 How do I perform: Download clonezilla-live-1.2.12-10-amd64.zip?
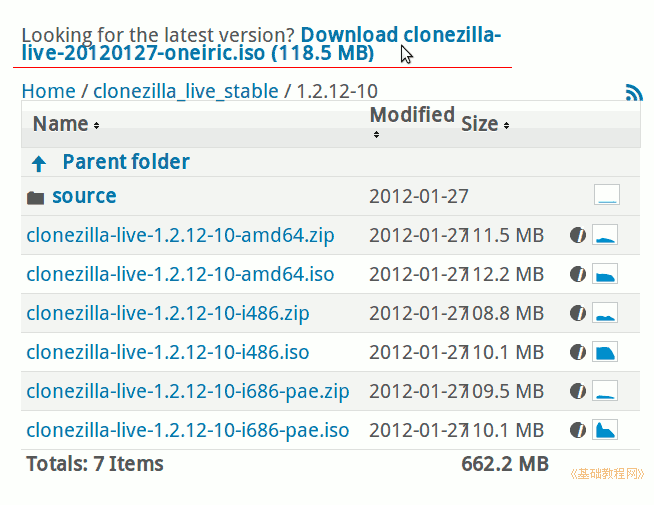tap(180, 235)
